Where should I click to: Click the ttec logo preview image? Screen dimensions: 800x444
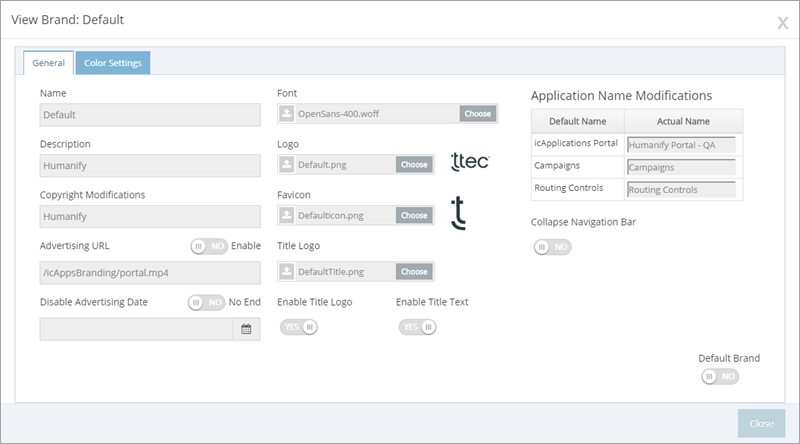(470, 161)
